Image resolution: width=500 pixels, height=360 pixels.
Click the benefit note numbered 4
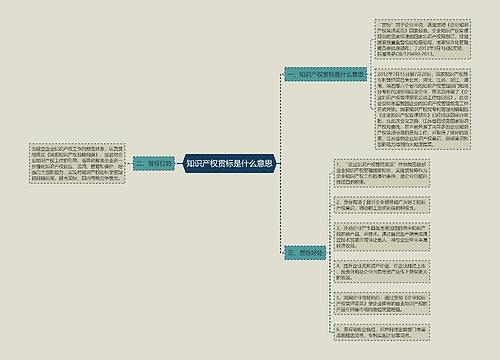[x=382, y=271]
